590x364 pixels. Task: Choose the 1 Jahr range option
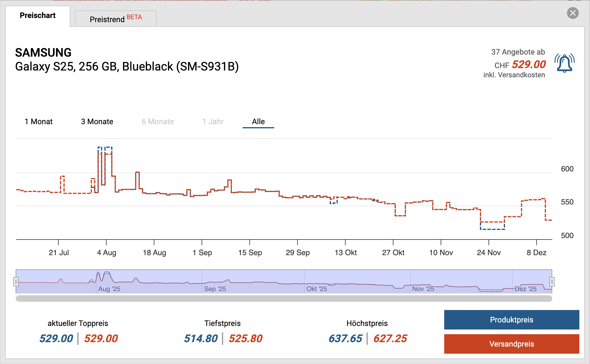coord(213,122)
